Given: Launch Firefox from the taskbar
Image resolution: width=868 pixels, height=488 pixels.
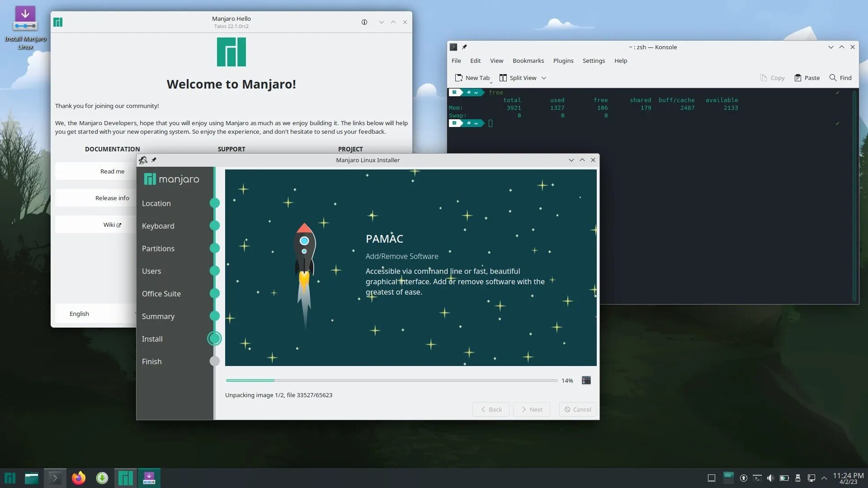Looking at the screenshot, I should tap(79, 478).
